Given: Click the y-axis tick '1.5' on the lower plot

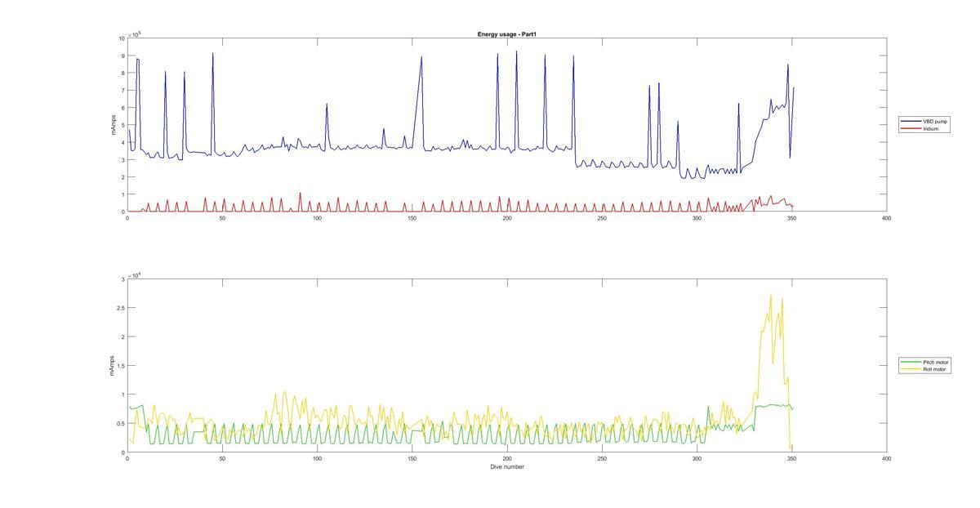Looking at the screenshot, I should [x=121, y=366].
